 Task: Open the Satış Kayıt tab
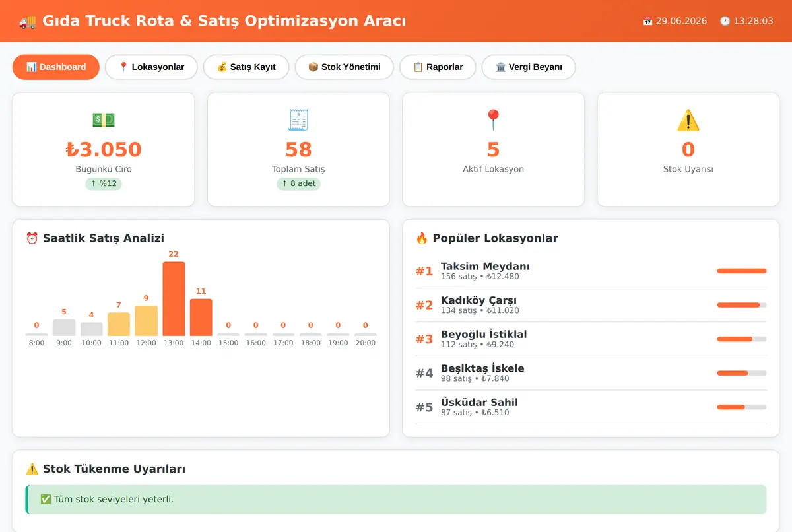coord(246,67)
